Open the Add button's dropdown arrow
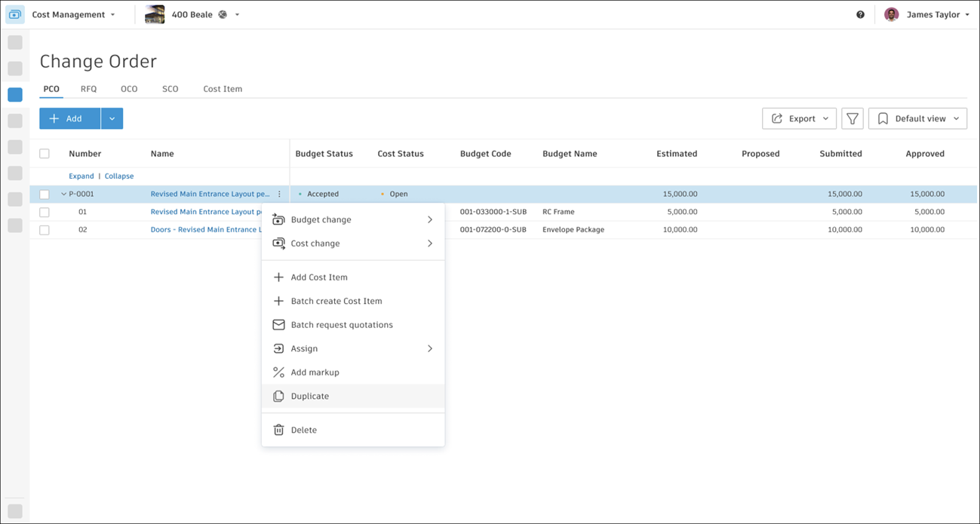The width and height of the screenshot is (980, 524). [x=112, y=118]
